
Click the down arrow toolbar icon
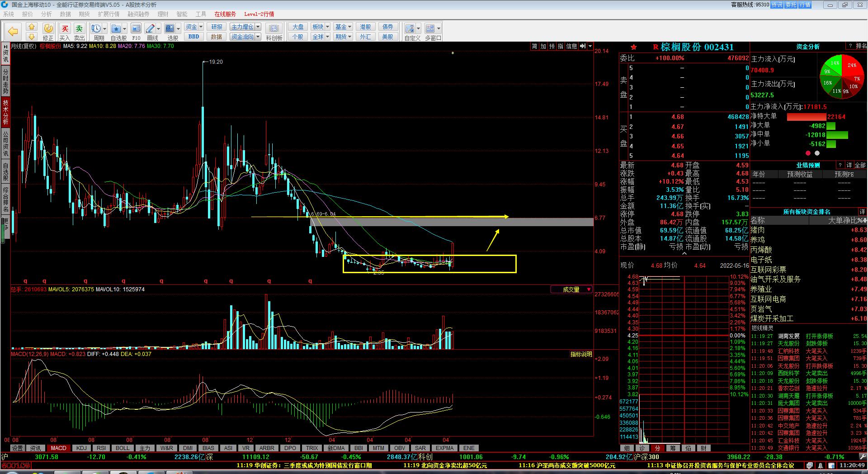point(31,36)
